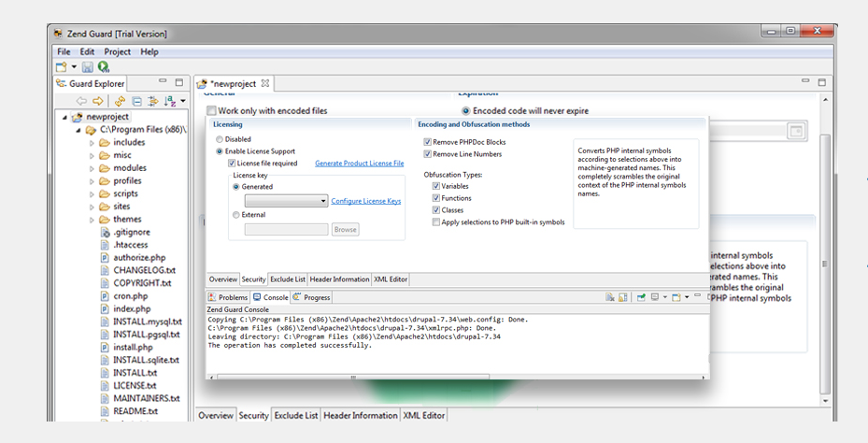Viewport: 868px width, 443px height.
Task: Click the console horizontal scrollbar
Action: [x=352, y=377]
